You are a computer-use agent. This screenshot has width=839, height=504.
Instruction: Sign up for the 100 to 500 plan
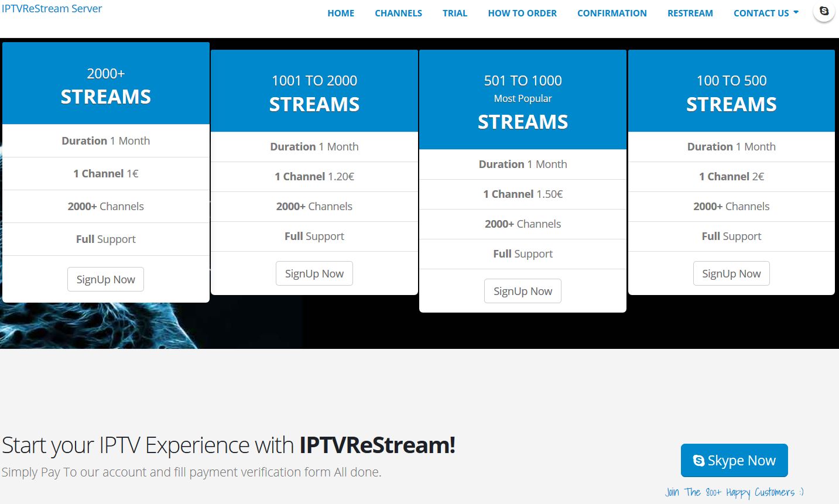click(731, 274)
